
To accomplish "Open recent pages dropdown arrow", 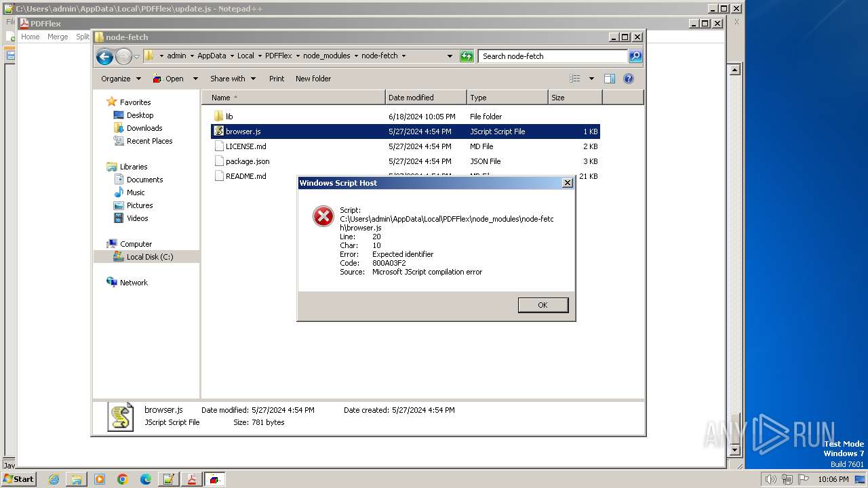I will 136,56.
